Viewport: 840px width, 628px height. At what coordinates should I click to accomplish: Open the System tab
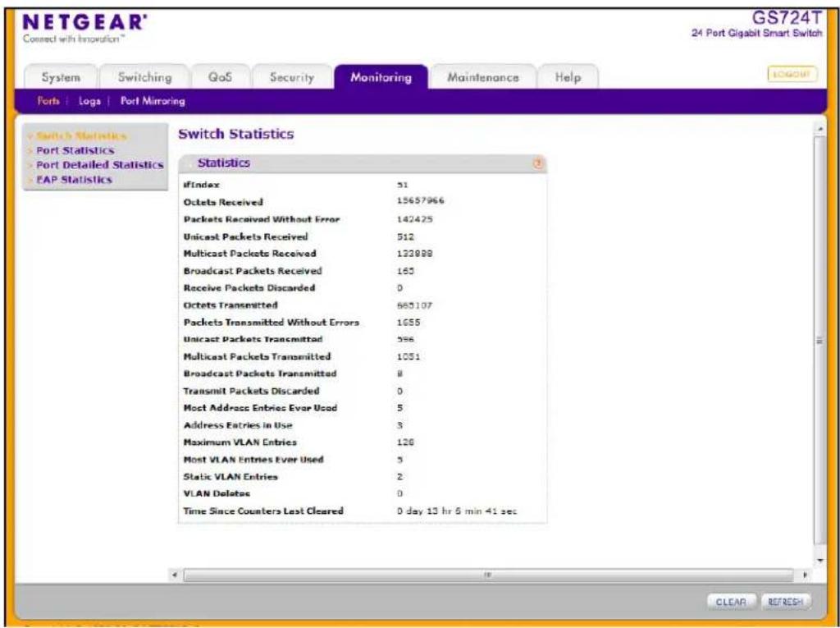pyautogui.click(x=61, y=78)
